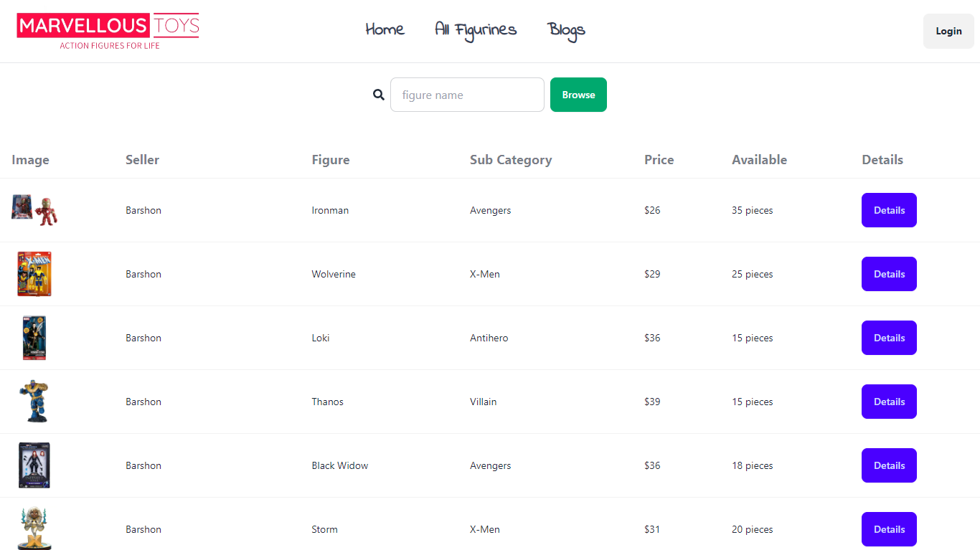Show Details for Storm
Image resolution: width=980 pixels, height=550 pixels.
pos(889,529)
